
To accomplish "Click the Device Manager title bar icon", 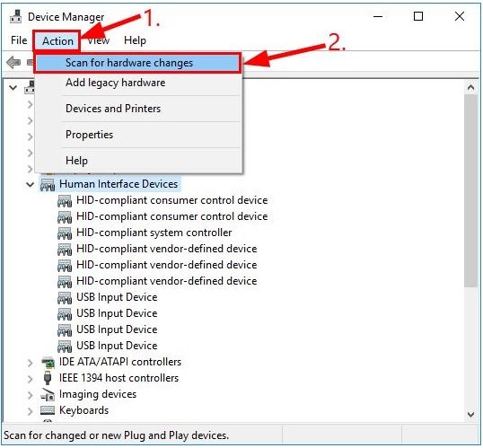I will (15, 16).
